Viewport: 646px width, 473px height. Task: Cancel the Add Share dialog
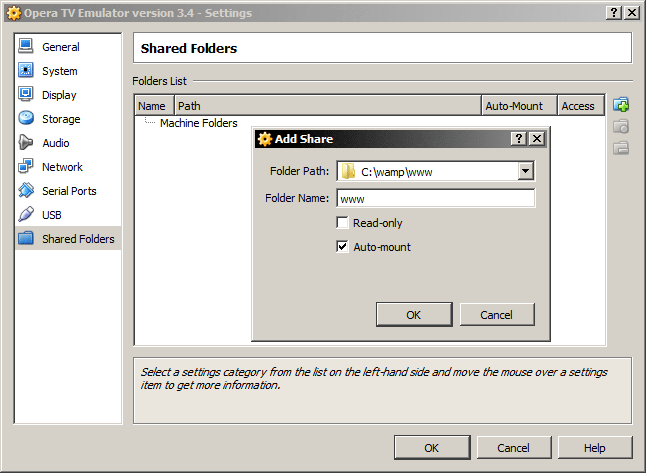pos(497,315)
